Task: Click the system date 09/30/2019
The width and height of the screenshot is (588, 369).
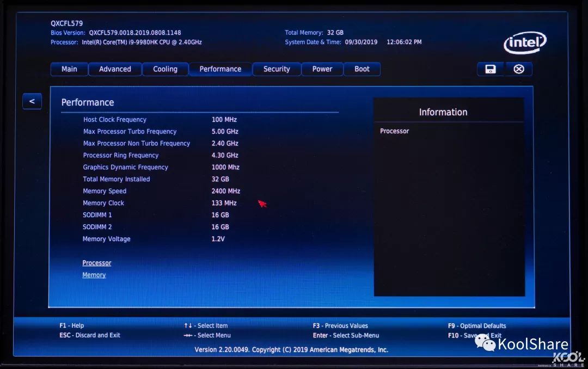Action: tap(361, 42)
